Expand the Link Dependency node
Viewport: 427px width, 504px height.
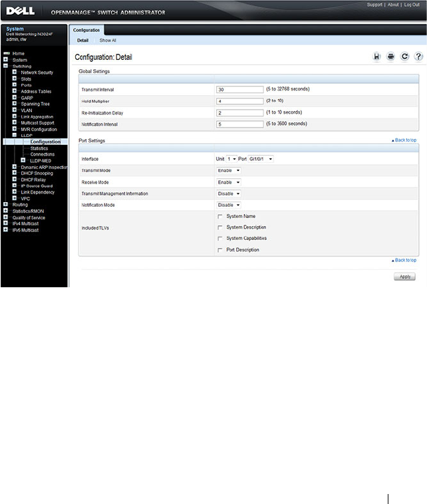click(x=15, y=191)
